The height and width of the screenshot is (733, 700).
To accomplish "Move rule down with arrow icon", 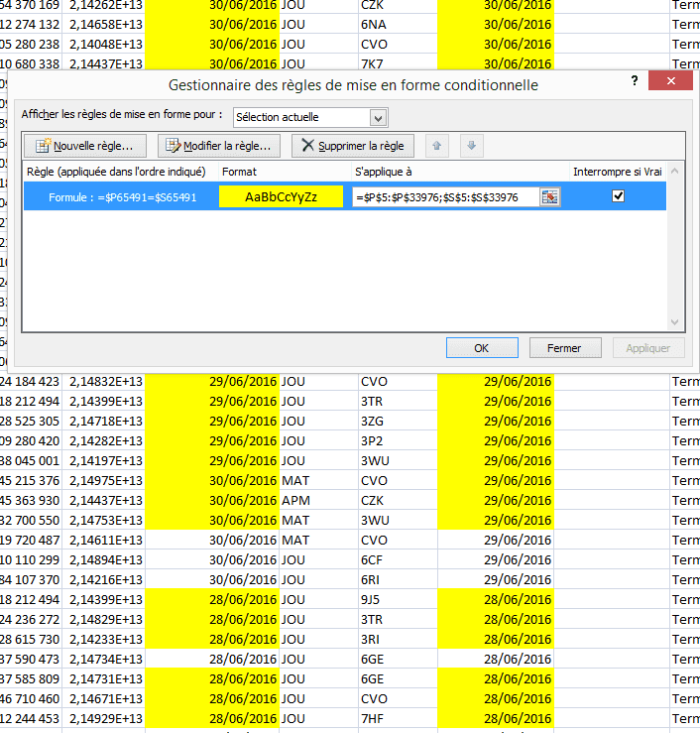I will [x=472, y=146].
